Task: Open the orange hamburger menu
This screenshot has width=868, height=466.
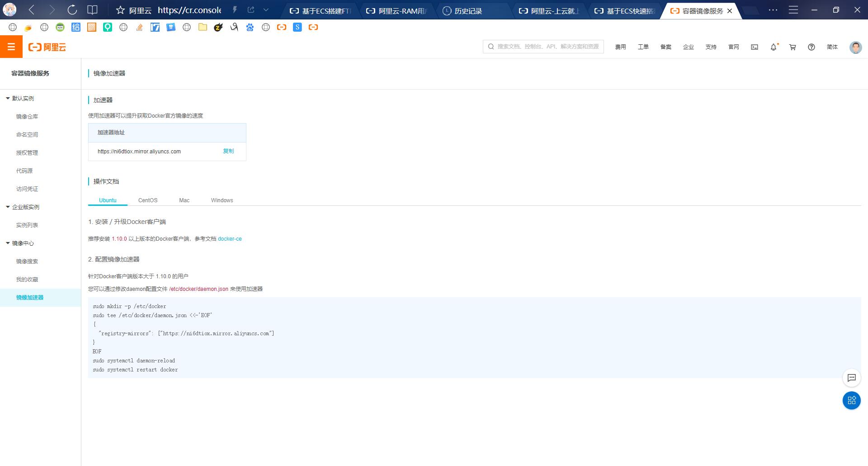Action: point(11,47)
